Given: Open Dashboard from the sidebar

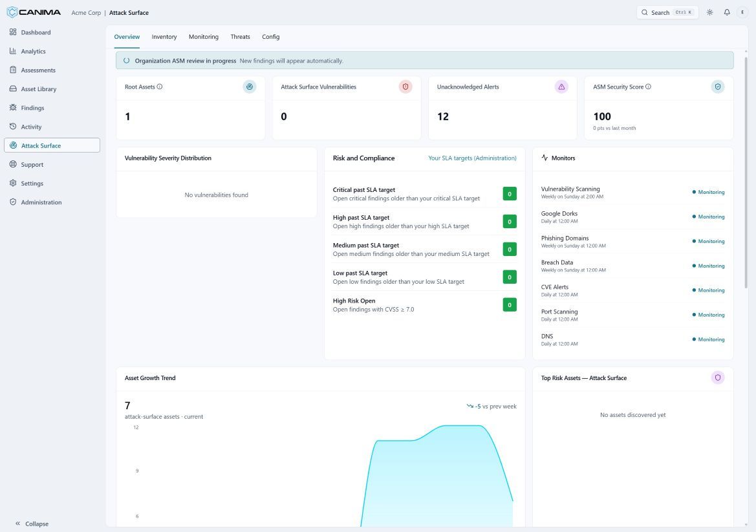Looking at the screenshot, I should (52, 32).
